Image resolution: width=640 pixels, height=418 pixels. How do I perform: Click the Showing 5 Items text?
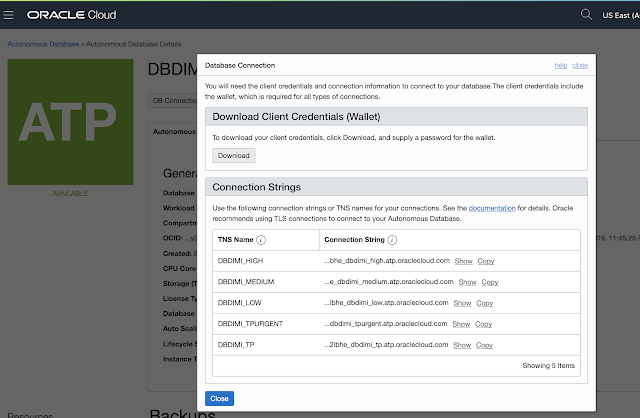[x=549, y=366]
